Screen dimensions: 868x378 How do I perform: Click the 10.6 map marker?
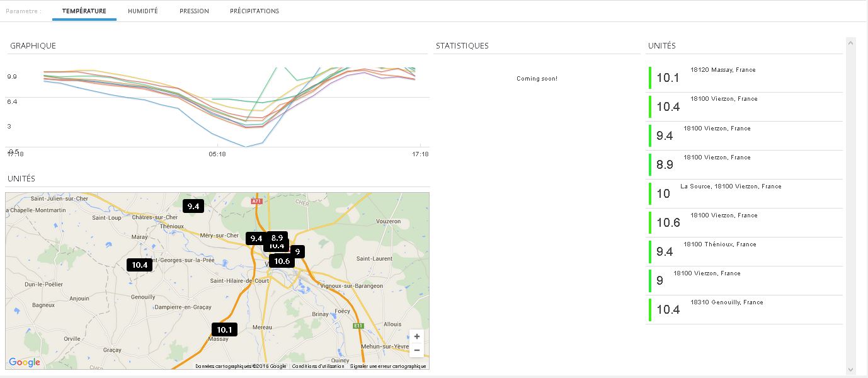[x=282, y=261]
